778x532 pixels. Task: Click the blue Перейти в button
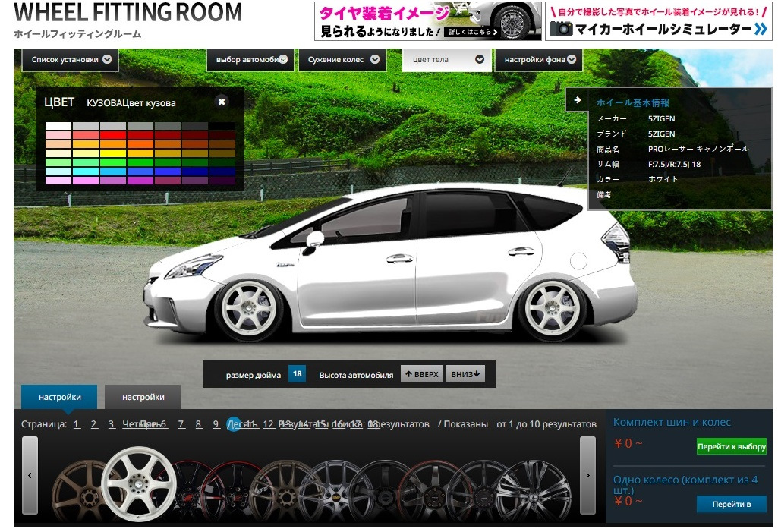(732, 504)
